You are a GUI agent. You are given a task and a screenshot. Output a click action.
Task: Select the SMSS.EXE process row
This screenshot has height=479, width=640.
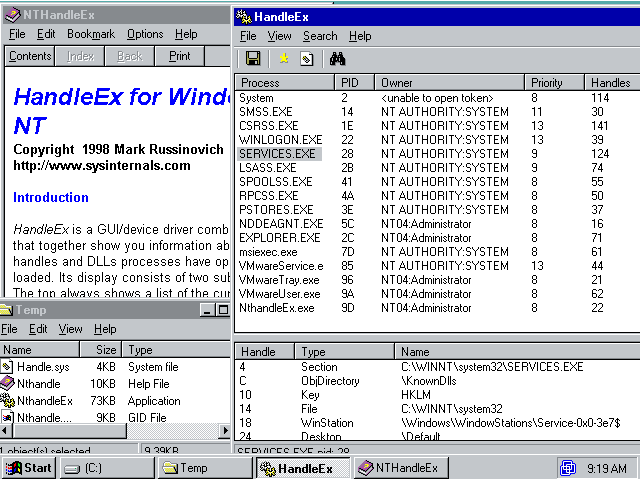[x=437, y=112]
